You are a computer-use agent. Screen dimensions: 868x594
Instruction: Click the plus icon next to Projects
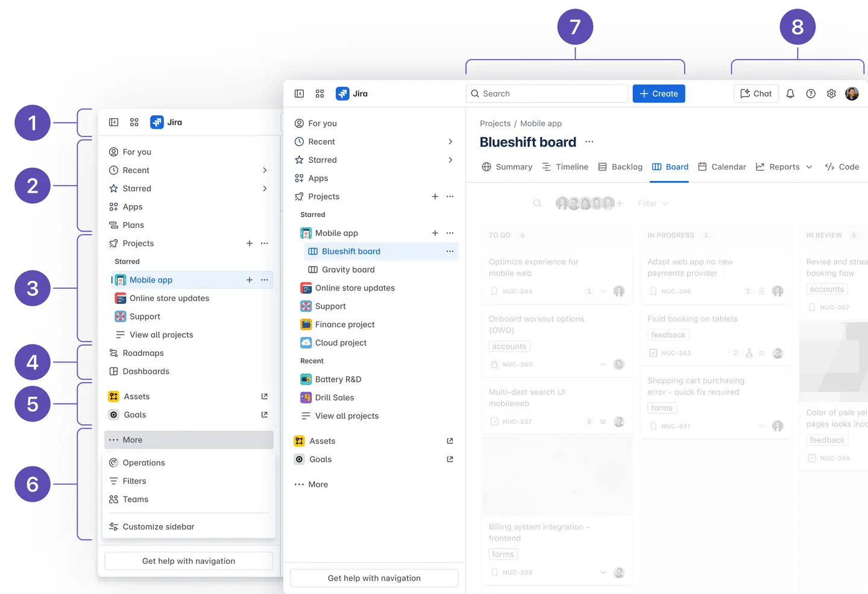(435, 197)
